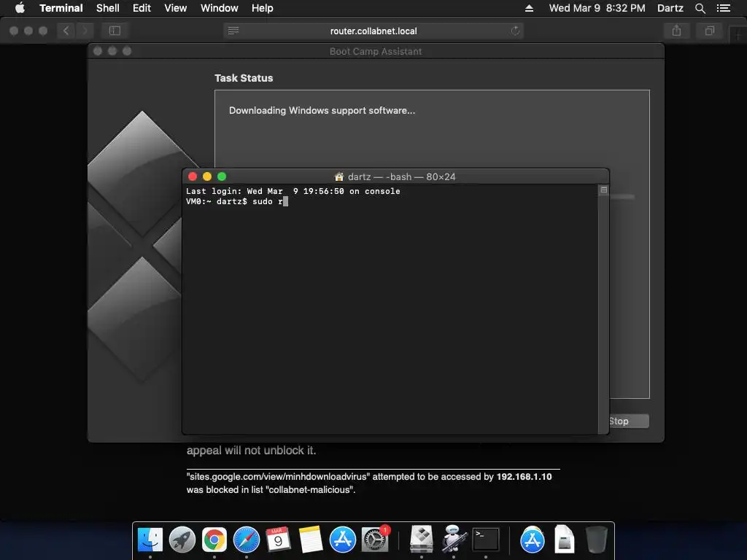Click the Stop button in Boot Camp Assistant

point(629,421)
